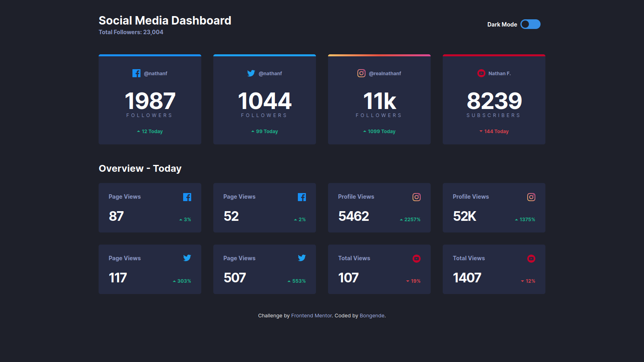Select the 1044 followers Twitter card count
The height and width of the screenshot is (362, 644).
click(x=264, y=101)
